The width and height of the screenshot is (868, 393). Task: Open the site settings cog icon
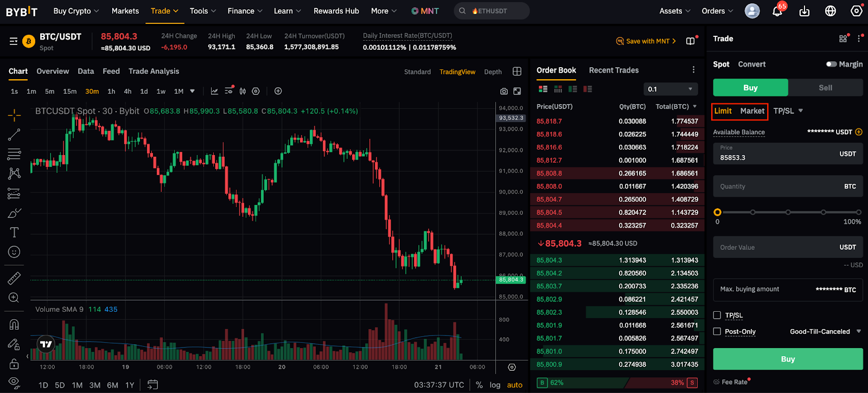click(x=857, y=11)
